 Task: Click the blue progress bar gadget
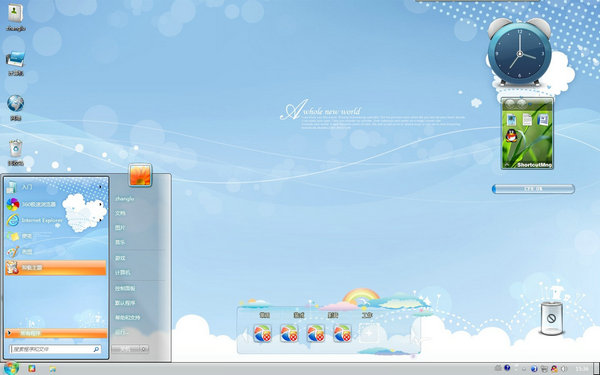(533, 189)
